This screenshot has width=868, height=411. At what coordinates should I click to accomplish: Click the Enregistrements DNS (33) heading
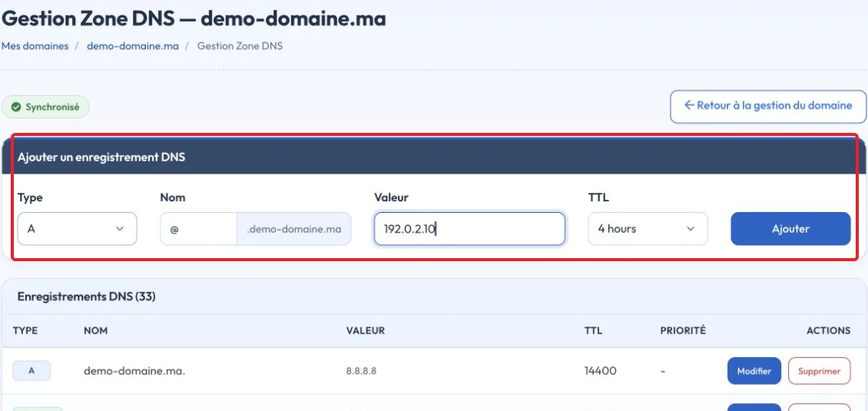point(86,297)
